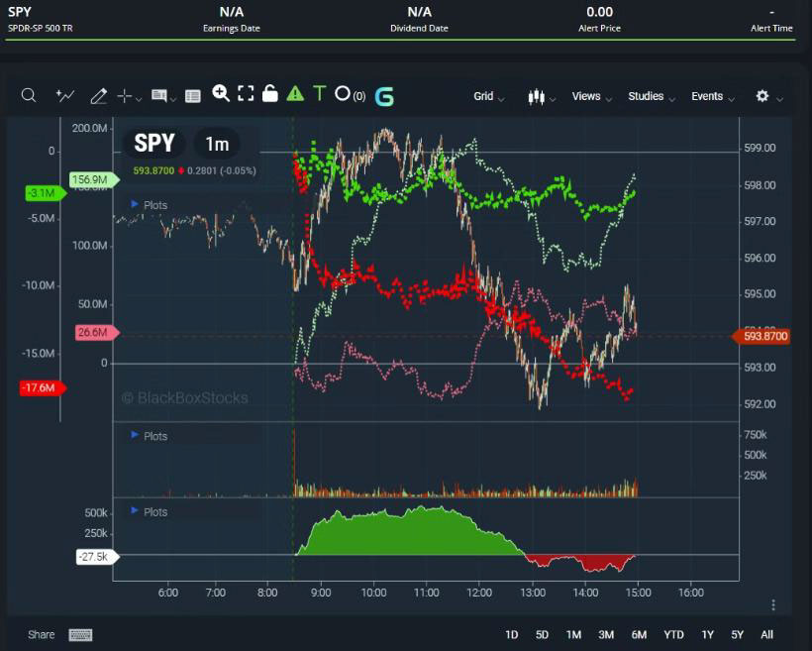Viewport: 812px width, 651px height.
Task: Click the 12:00 time axis label
Action: [479, 593]
